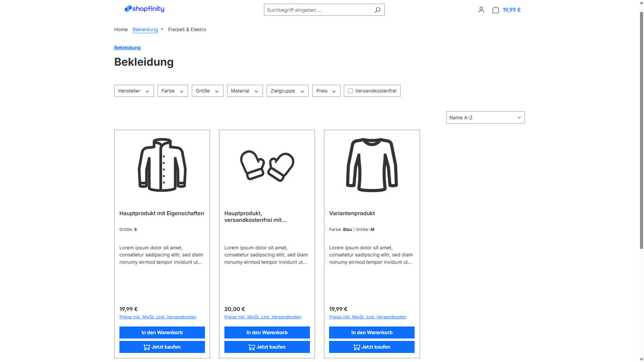Click the Farbe: Blau variant text
Screen dimensions: 644x362
340,230
